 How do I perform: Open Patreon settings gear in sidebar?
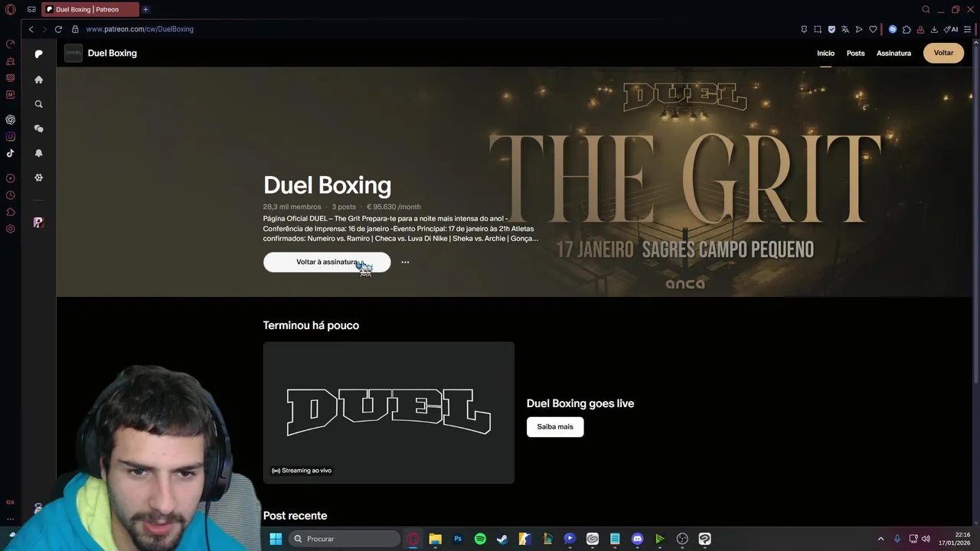click(38, 178)
